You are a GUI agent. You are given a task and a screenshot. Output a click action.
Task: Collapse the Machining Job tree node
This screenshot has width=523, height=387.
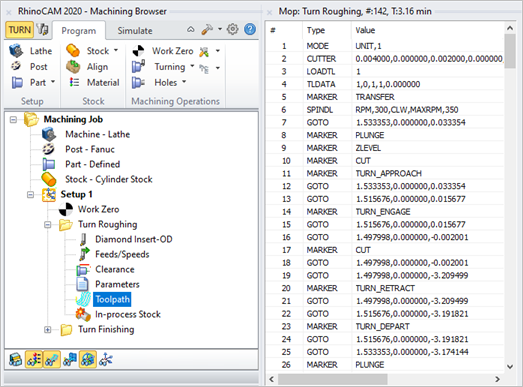coord(13,119)
